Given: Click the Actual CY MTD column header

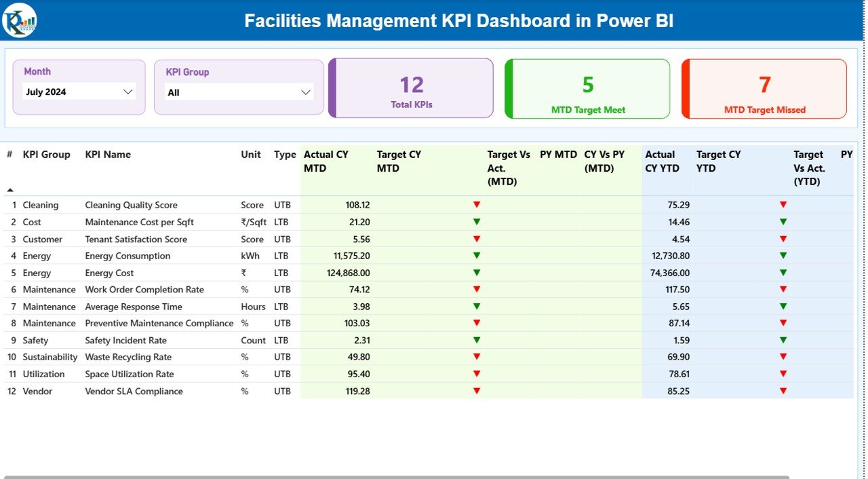Looking at the screenshot, I should [x=325, y=161].
